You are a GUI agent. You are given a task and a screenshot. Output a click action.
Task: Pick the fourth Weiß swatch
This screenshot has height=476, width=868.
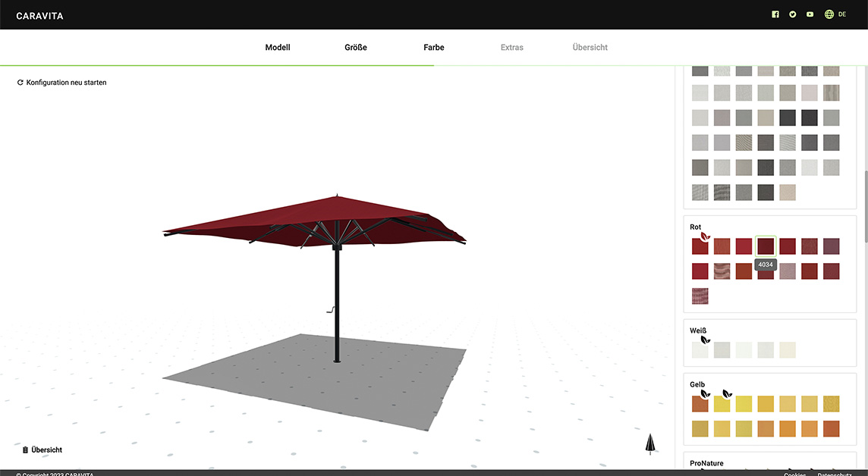(x=766, y=349)
